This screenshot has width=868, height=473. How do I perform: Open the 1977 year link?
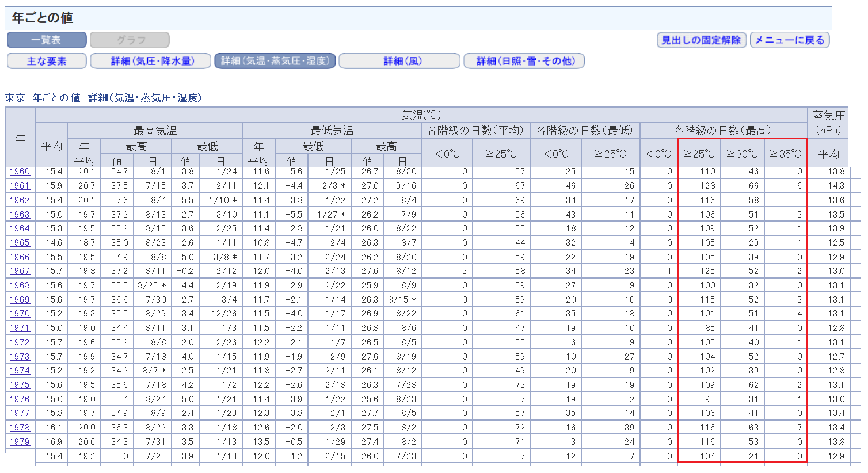[20, 413]
